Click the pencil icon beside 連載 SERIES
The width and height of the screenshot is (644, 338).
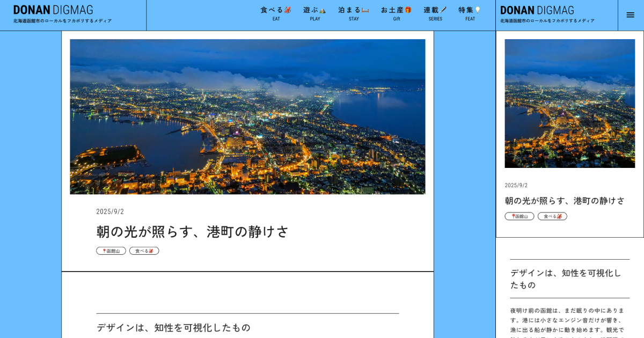pos(443,9)
